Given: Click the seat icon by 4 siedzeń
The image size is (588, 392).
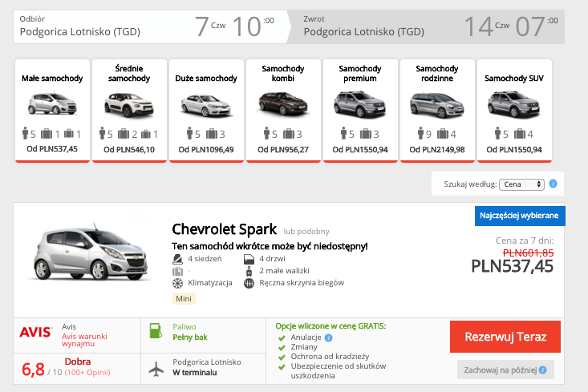Looking at the screenshot, I should [x=177, y=259].
